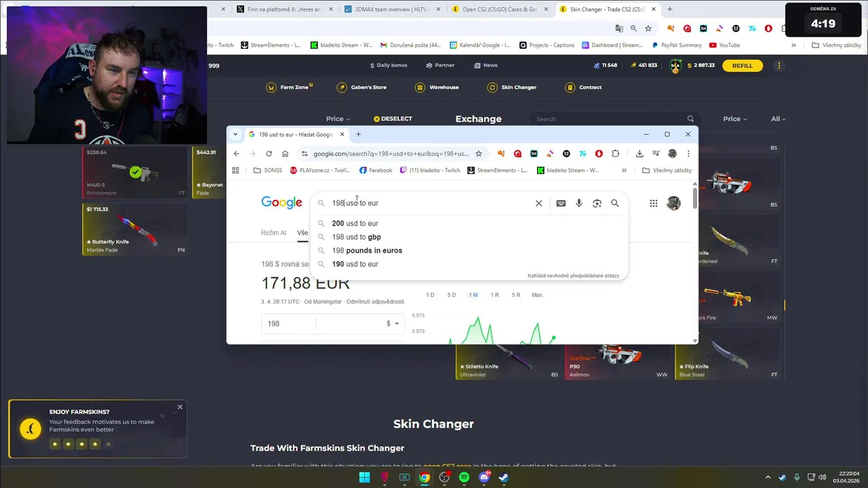
Task: Open Google Lens image search
Action: [x=597, y=203]
